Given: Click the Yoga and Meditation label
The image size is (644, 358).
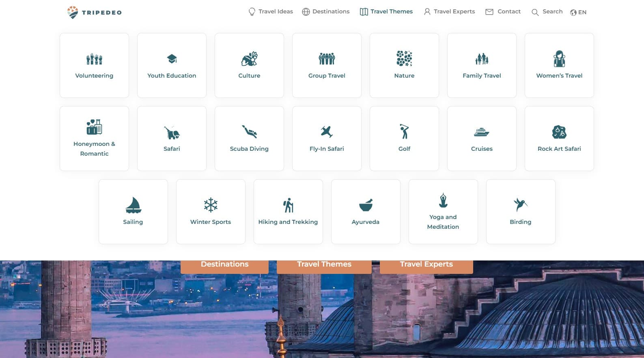Looking at the screenshot, I should 443,222.
